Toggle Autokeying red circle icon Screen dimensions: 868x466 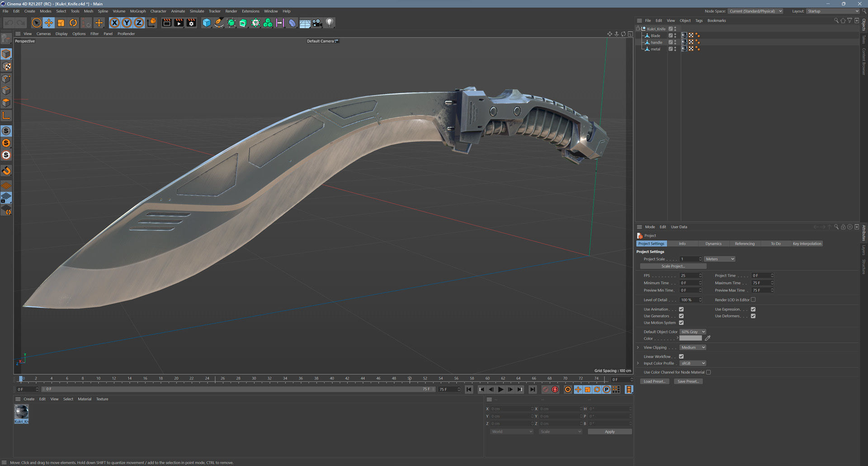555,389
